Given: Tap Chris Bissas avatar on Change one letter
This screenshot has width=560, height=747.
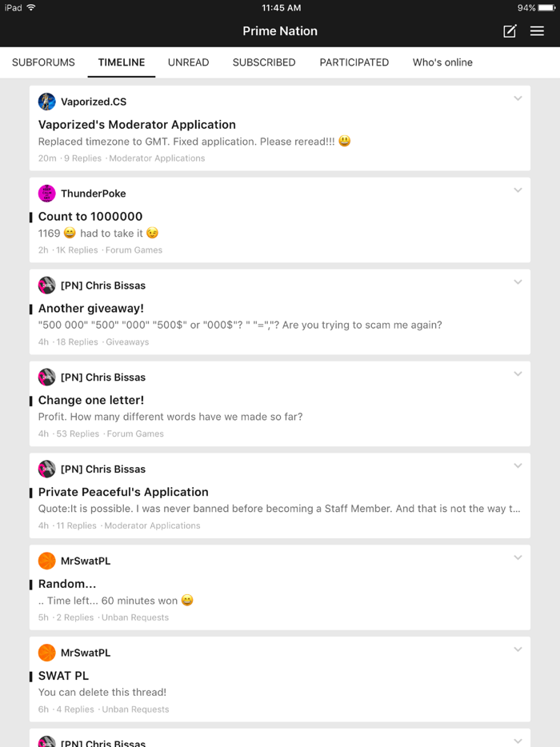Looking at the screenshot, I should coord(47,377).
